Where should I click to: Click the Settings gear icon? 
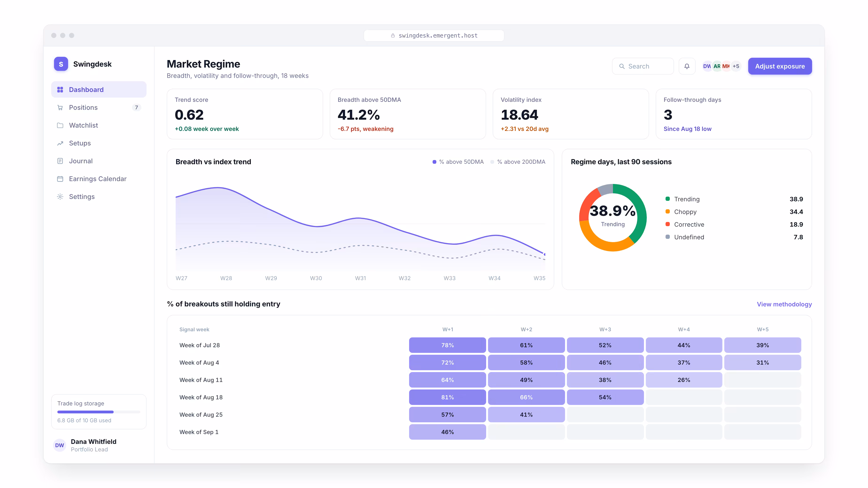[60, 197]
